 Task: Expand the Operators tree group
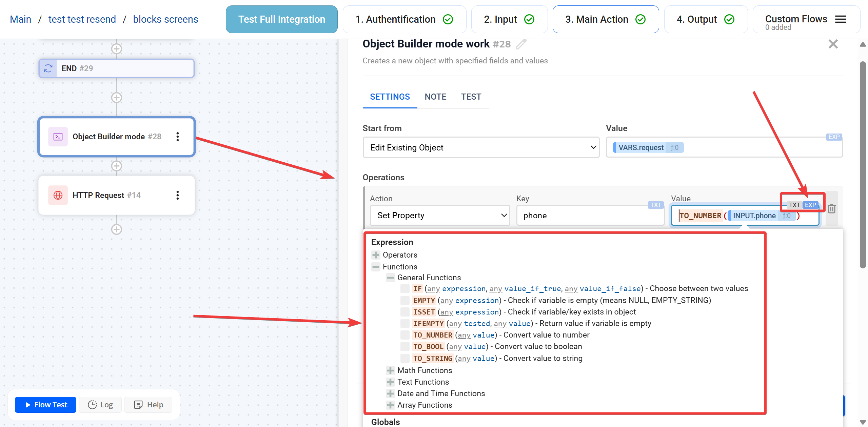(x=376, y=255)
